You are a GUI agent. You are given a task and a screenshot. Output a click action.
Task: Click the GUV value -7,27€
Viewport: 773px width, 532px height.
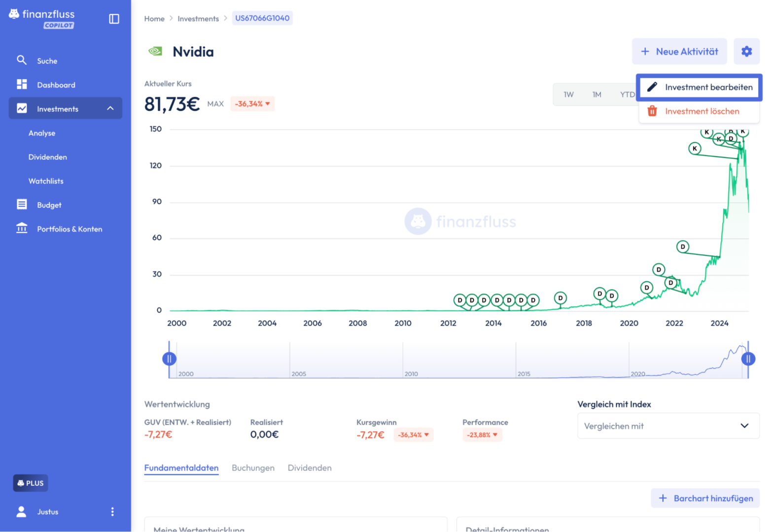tap(158, 434)
